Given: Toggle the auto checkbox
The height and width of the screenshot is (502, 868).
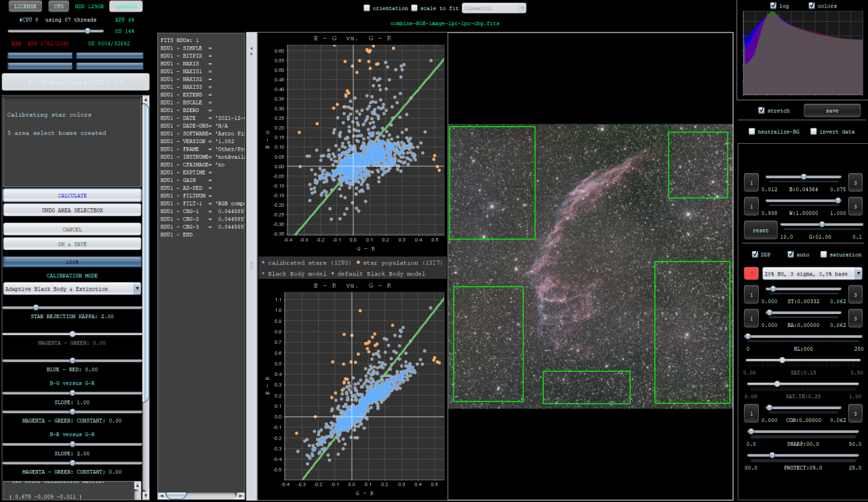Looking at the screenshot, I should (791, 254).
